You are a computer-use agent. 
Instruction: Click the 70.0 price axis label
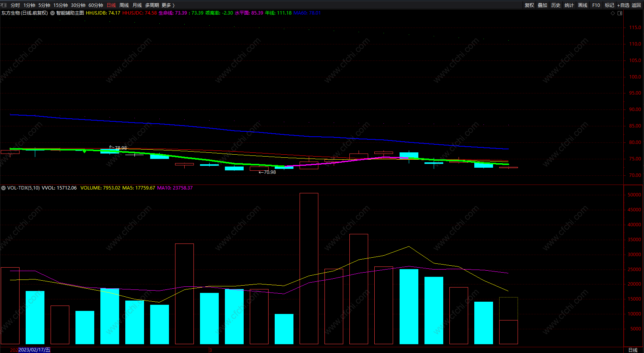[635, 175]
